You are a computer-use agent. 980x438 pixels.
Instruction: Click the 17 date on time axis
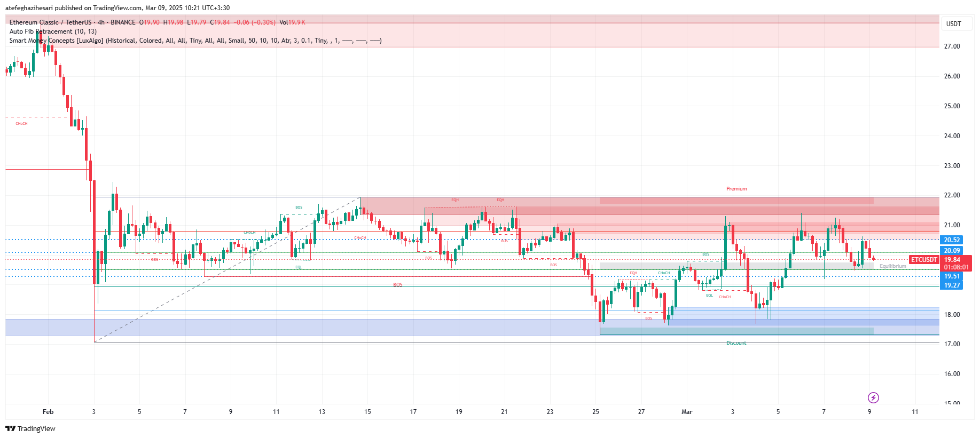pos(413,412)
